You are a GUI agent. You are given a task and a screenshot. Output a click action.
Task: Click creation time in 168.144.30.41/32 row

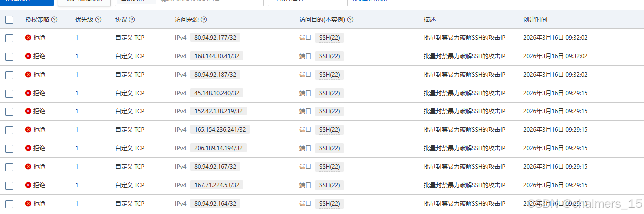pyautogui.click(x=555, y=56)
